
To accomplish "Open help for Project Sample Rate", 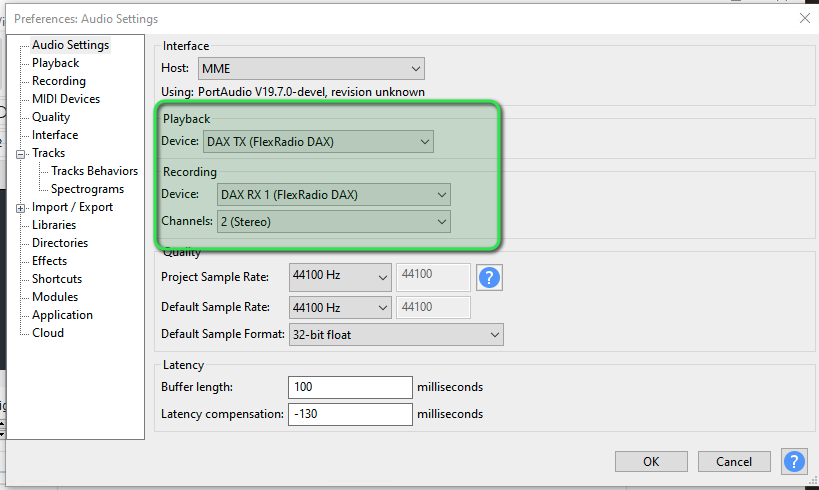I will pos(489,277).
